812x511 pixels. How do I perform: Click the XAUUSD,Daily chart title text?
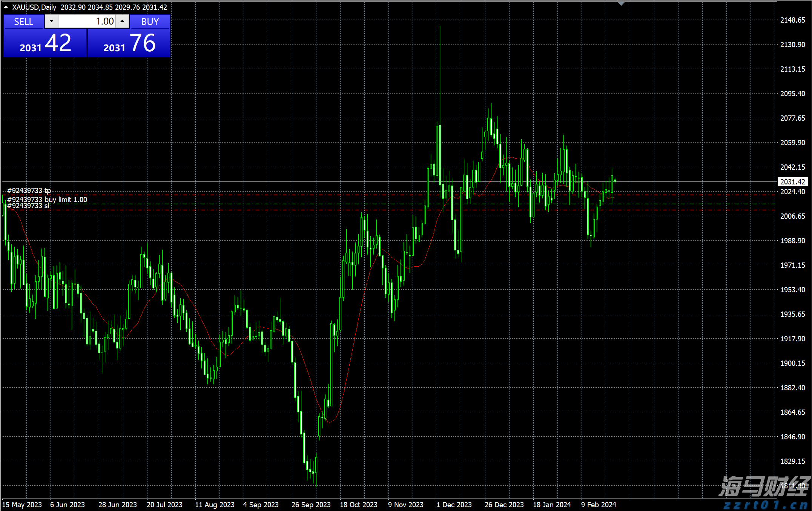point(34,7)
